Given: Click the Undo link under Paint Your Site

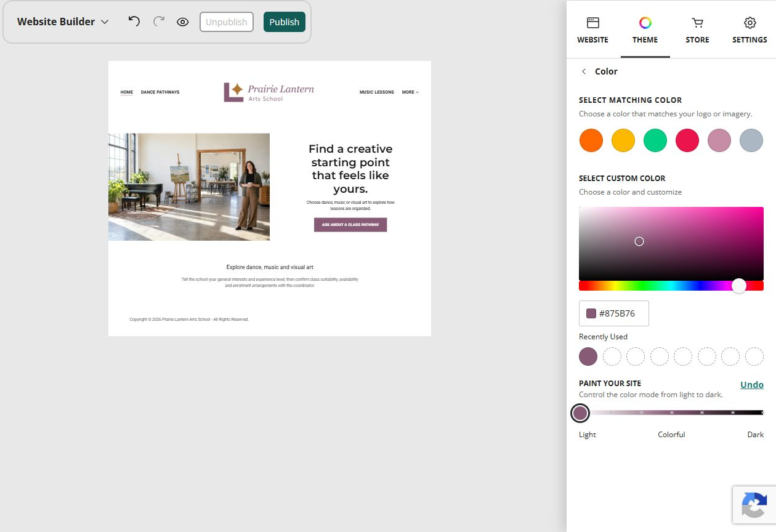Looking at the screenshot, I should (x=751, y=385).
